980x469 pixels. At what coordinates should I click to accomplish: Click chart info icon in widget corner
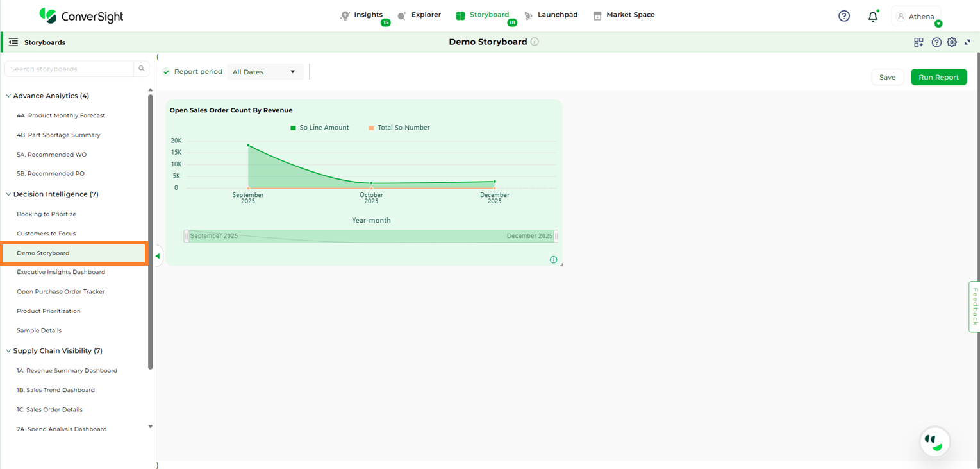553,260
